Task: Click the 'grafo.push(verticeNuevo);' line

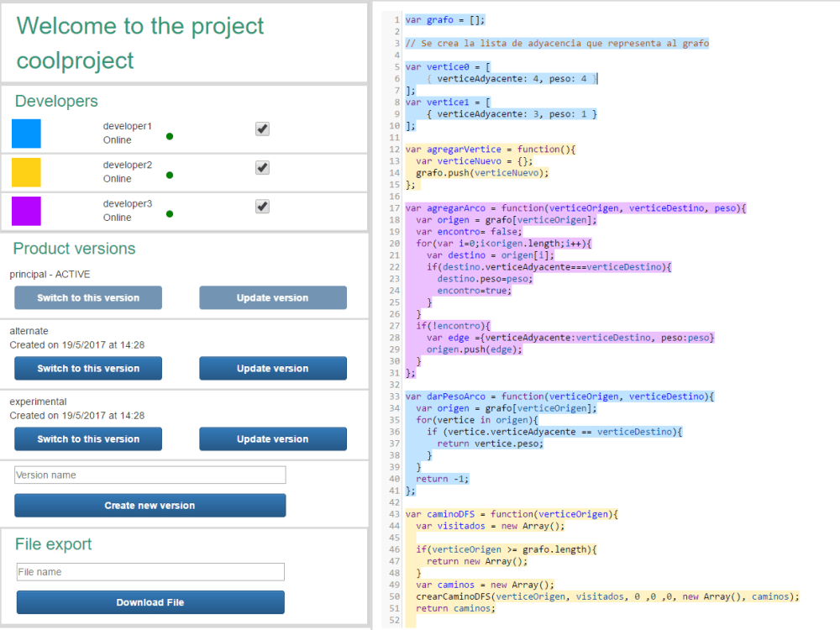Action: click(x=482, y=173)
